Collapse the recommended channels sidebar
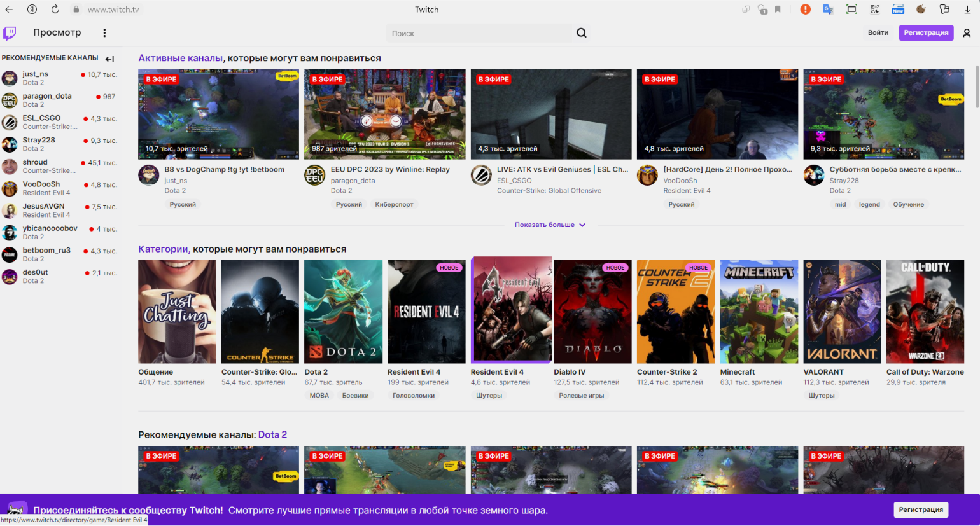 [109, 59]
